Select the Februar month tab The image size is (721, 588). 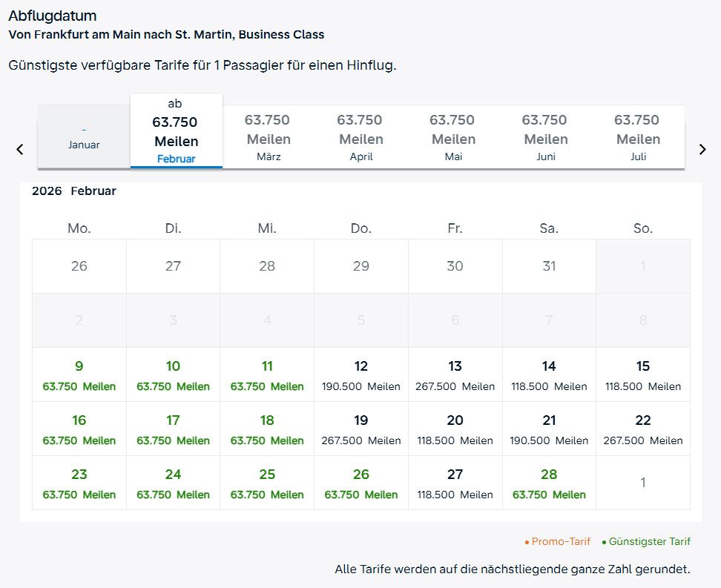click(176, 131)
